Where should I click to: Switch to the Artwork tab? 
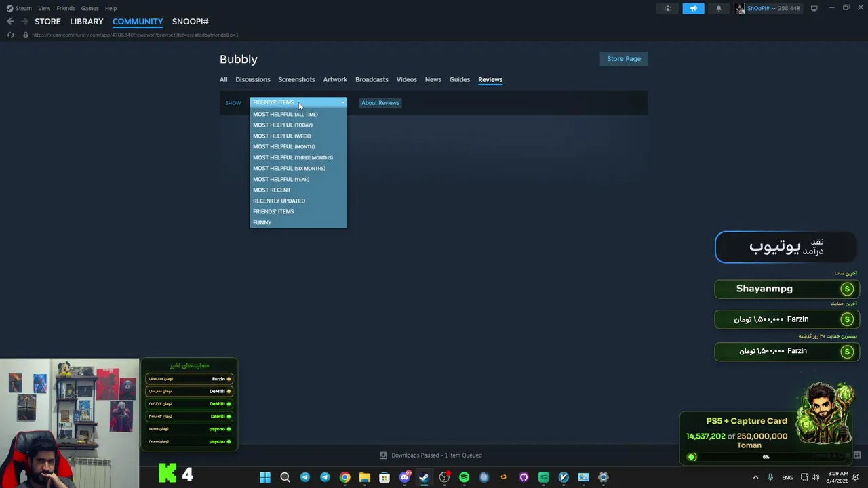coord(335,79)
